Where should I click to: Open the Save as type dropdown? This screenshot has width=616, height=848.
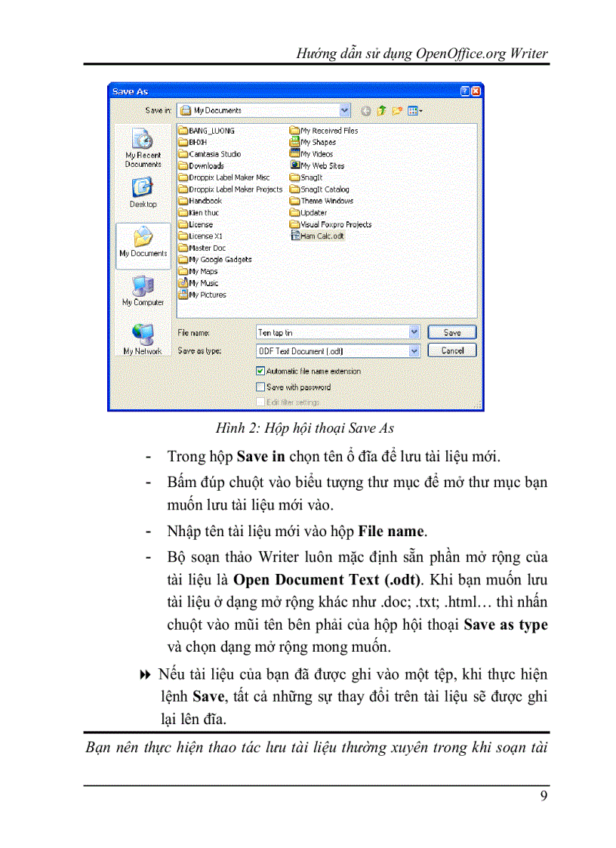(414, 350)
